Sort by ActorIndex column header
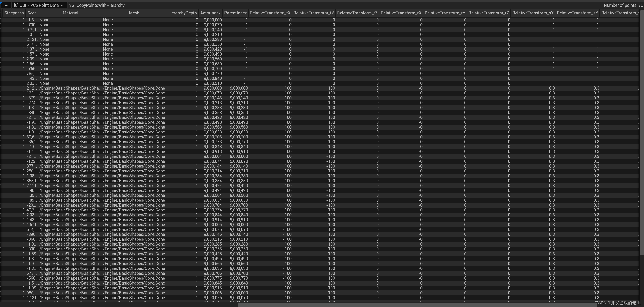 click(210, 13)
